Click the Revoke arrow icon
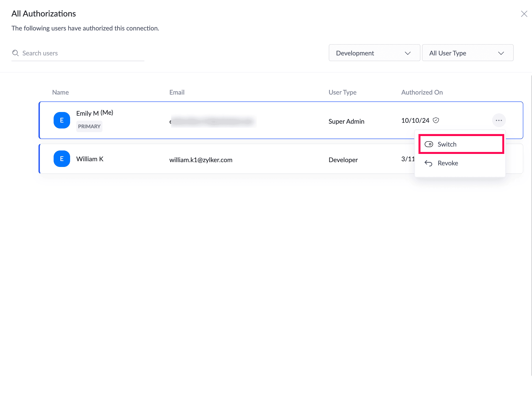Viewport: 532px width, 393px height. click(428, 163)
